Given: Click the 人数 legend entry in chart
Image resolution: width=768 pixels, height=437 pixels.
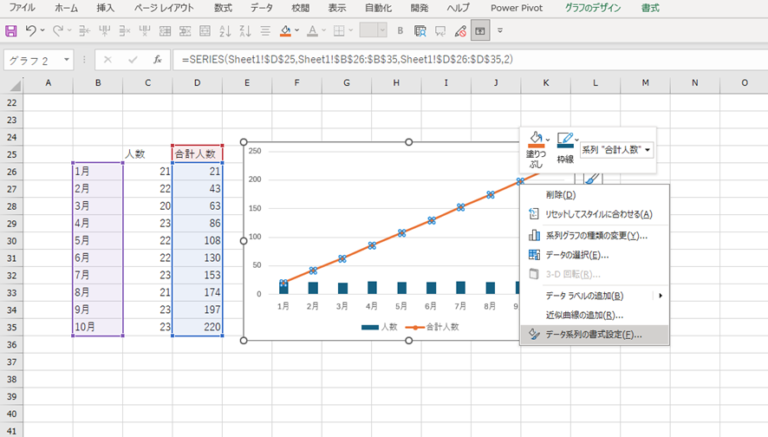Looking at the screenshot, I should pos(379,327).
